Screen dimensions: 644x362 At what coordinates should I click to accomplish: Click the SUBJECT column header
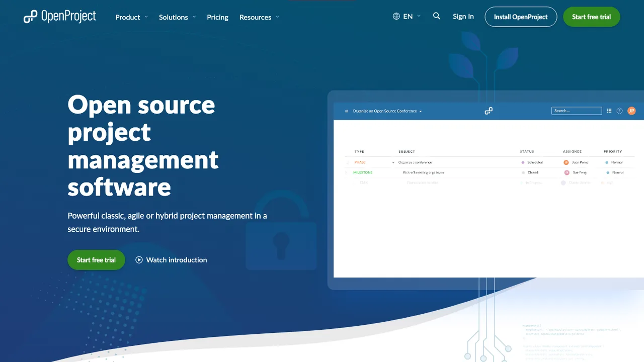(x=407, y=151)
